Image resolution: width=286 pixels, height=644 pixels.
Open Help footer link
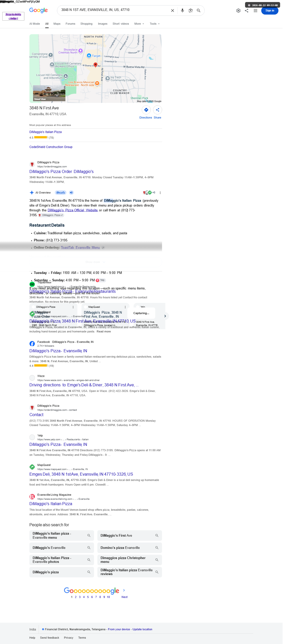[x=32, y=638]
